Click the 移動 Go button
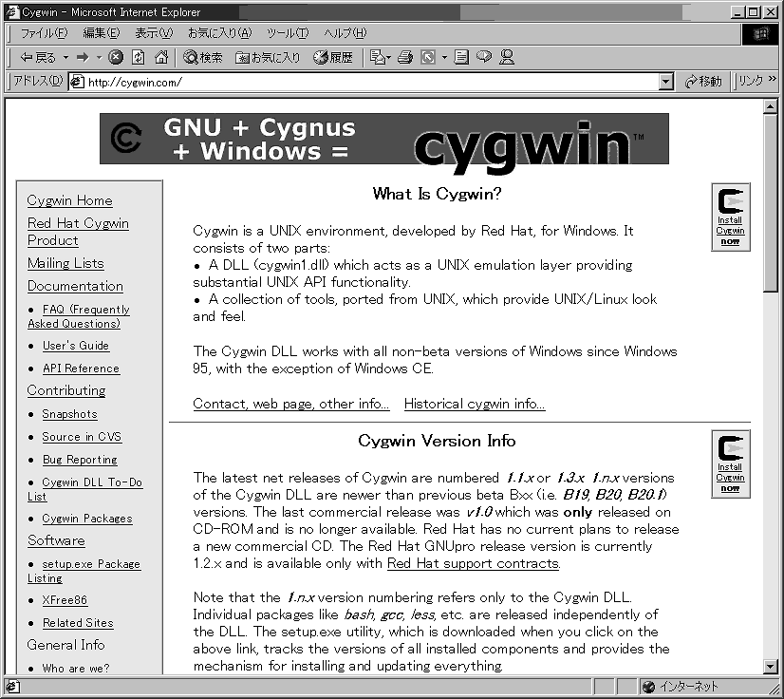Viewport: 784px width, 699px height. point(703,82)
